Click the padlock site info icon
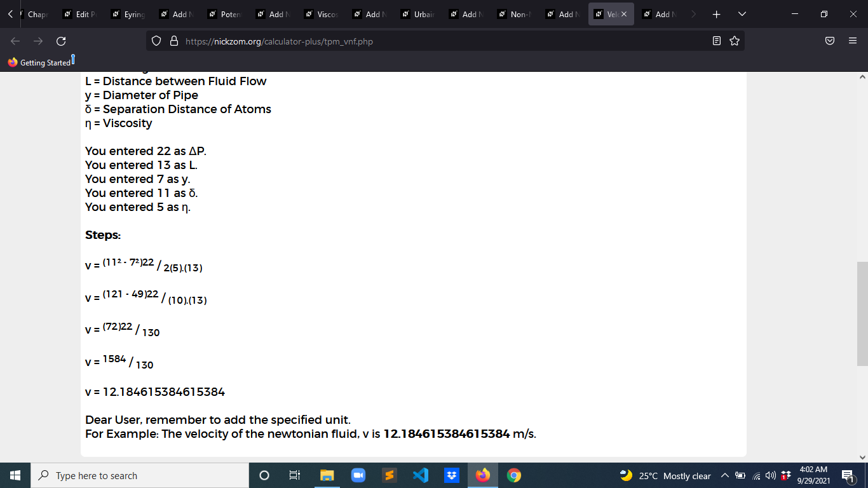The image size is (868, 488). 173,41
